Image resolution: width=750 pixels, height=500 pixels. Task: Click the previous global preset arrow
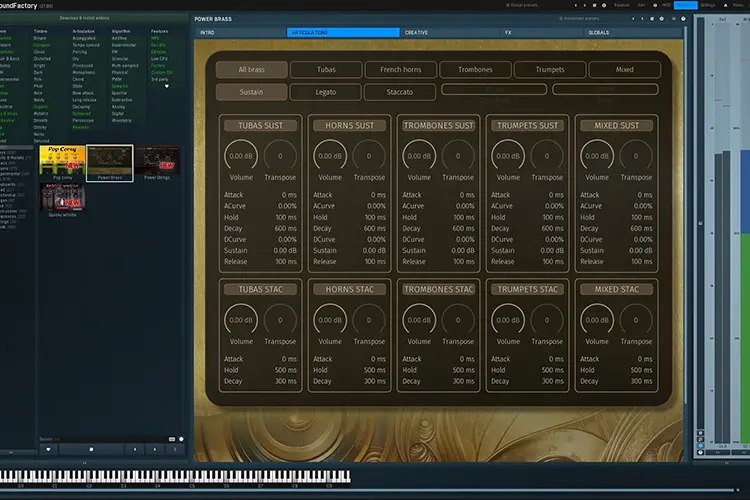coord(575,5)
